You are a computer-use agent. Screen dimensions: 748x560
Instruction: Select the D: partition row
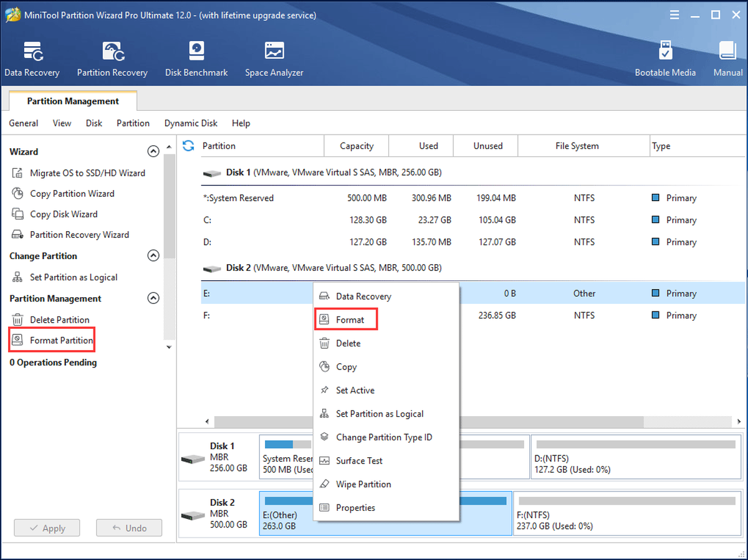(472, 242)
